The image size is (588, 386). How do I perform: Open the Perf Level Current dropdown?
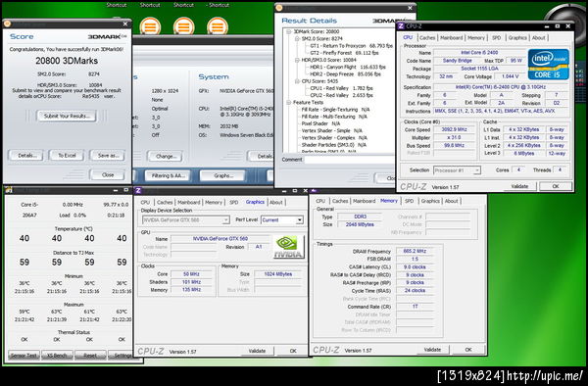(299, 220)
